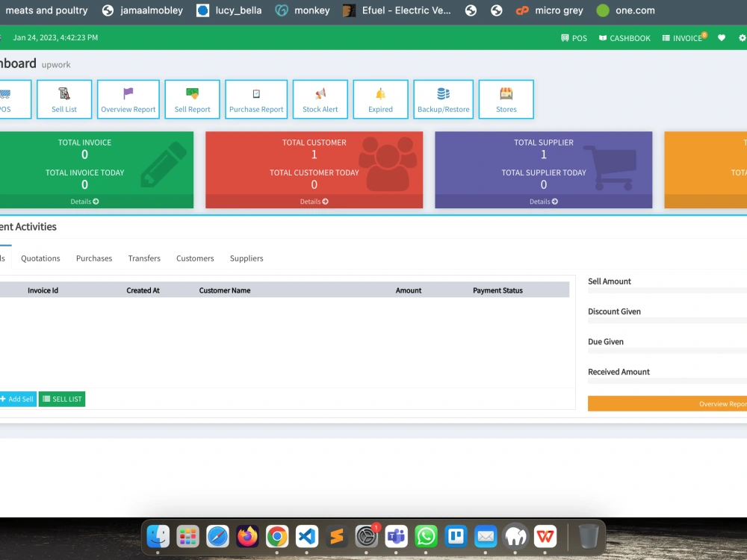This screenshot has width=747, height=560.
Task: Select the Received Amount label
Action: coord(619,372)
